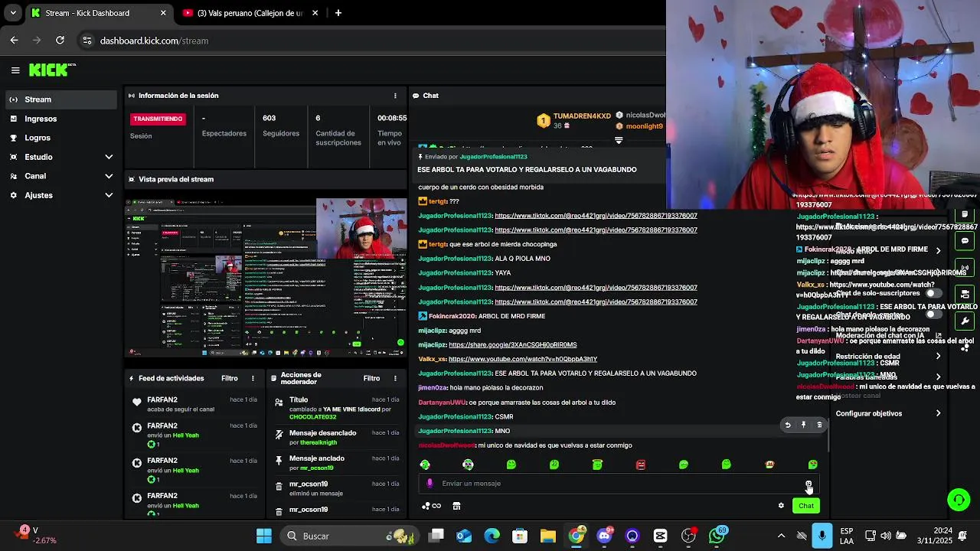Screen dimensions: 980x551
Task: Click the TRANSMITIENDO live status badge
Action: click(158, 119)
